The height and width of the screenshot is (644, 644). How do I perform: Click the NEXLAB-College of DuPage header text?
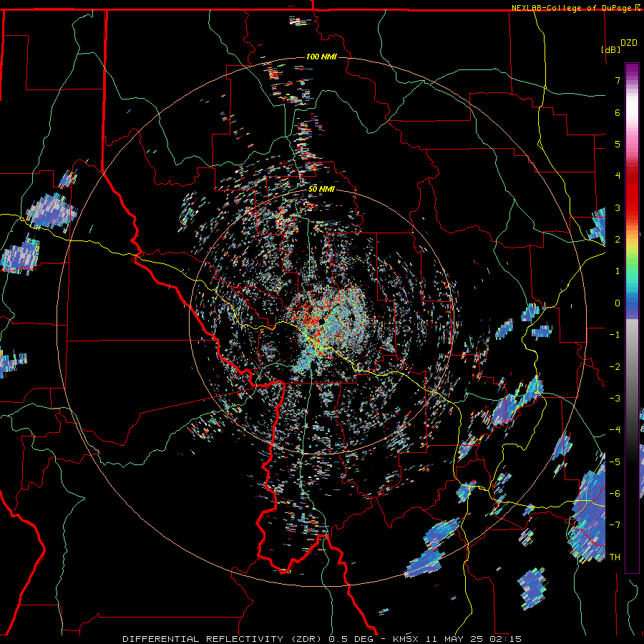[572, 8]
